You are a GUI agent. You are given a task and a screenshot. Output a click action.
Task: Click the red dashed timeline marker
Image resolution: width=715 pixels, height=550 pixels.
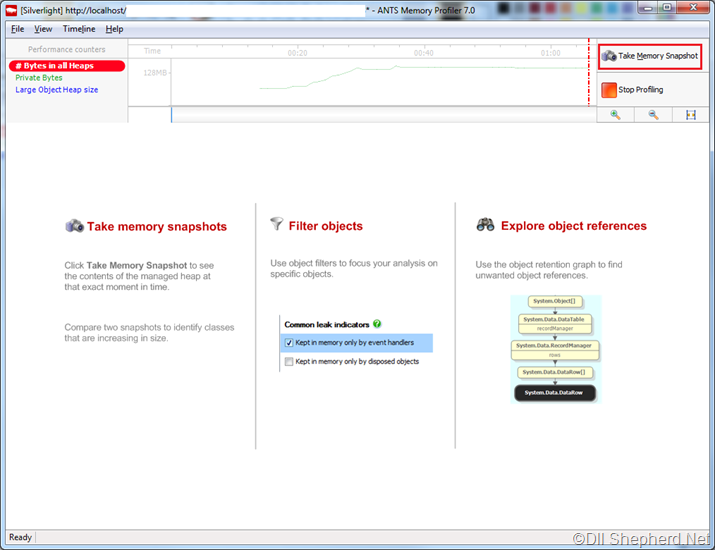click(x=589, y=72)
